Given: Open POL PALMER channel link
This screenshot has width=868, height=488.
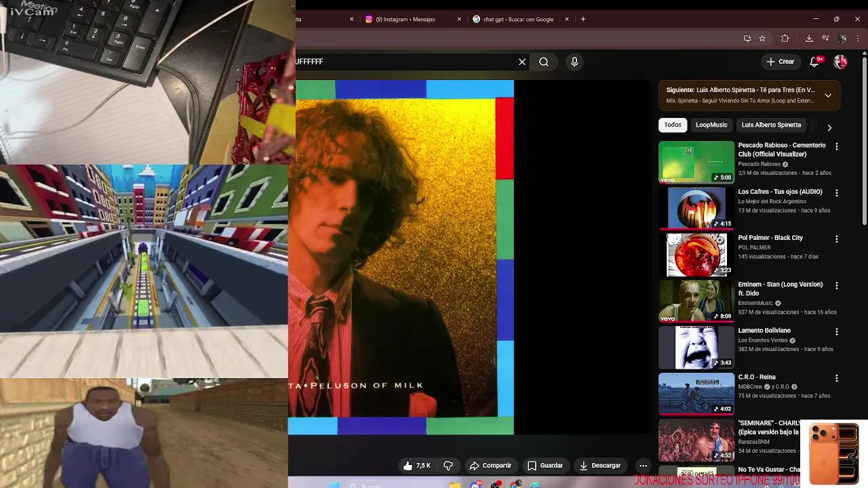Looking at the screenshot, I should (x=754, y=247).
